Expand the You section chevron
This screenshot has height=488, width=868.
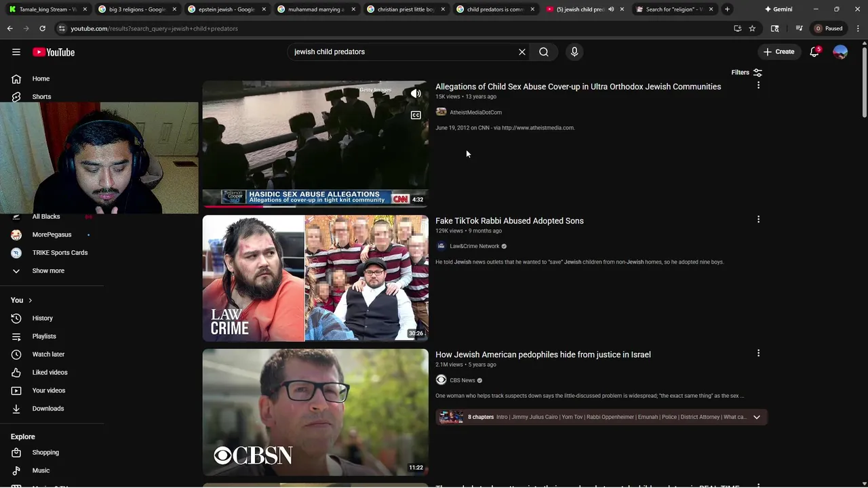(30, 300)
